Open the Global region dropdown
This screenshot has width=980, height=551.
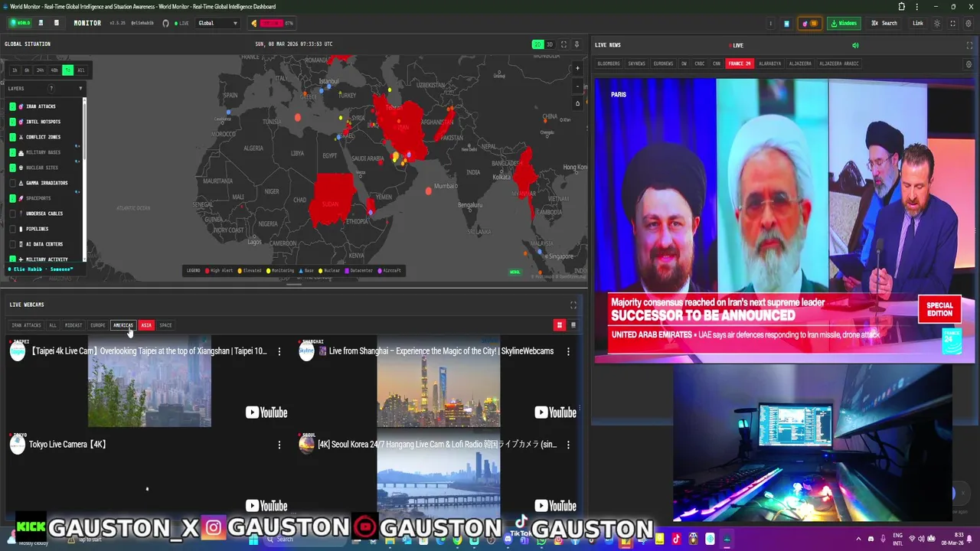(x=218, y=23)
